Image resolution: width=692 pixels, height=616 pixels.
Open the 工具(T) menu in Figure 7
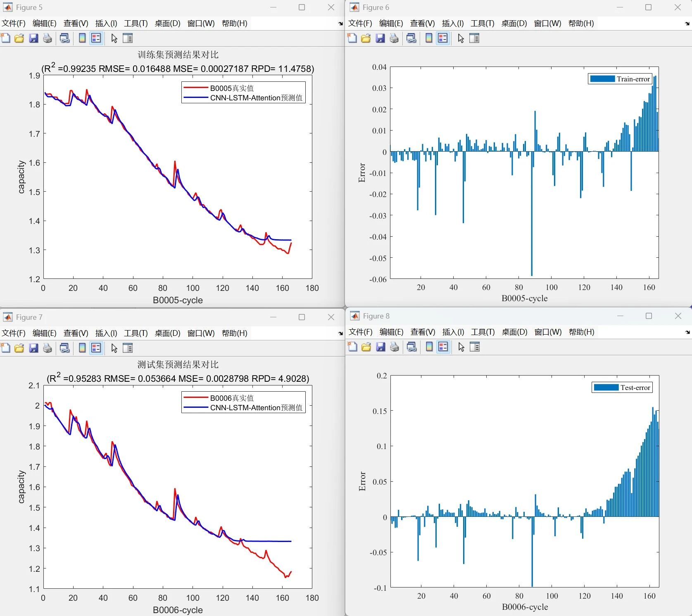(136, 333)
